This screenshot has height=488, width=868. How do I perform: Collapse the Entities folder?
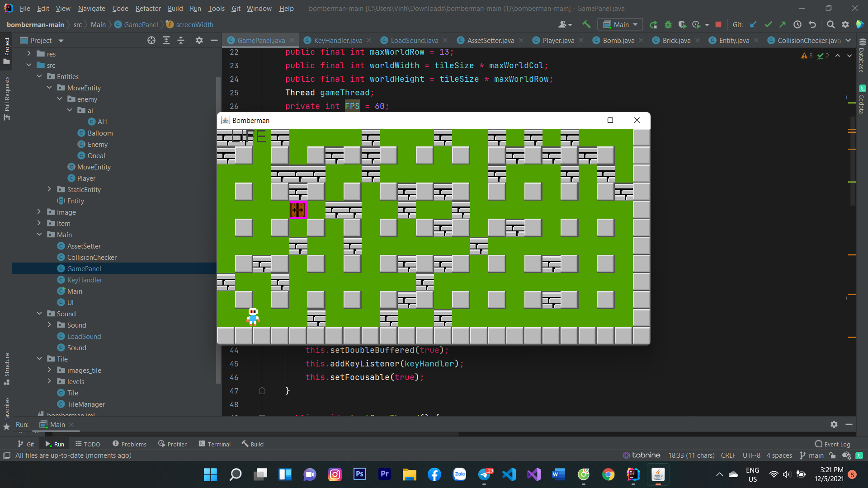[40, 76]
